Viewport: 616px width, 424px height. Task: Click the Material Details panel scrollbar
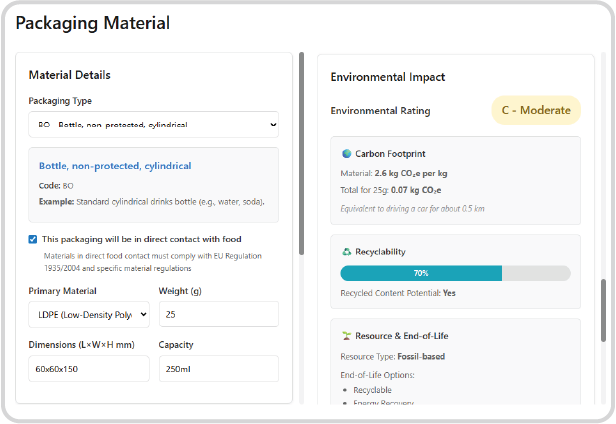tap(301, 150)
